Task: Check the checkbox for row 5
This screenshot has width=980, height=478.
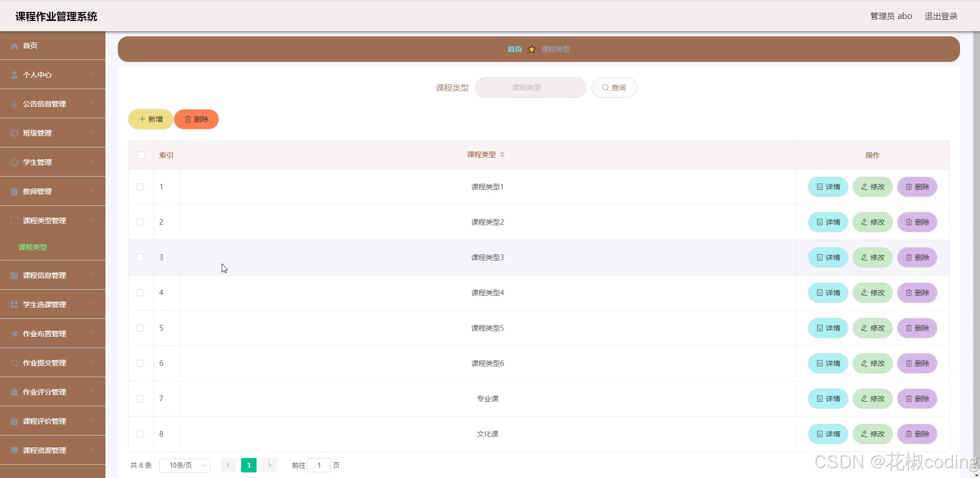Action: 140,328
